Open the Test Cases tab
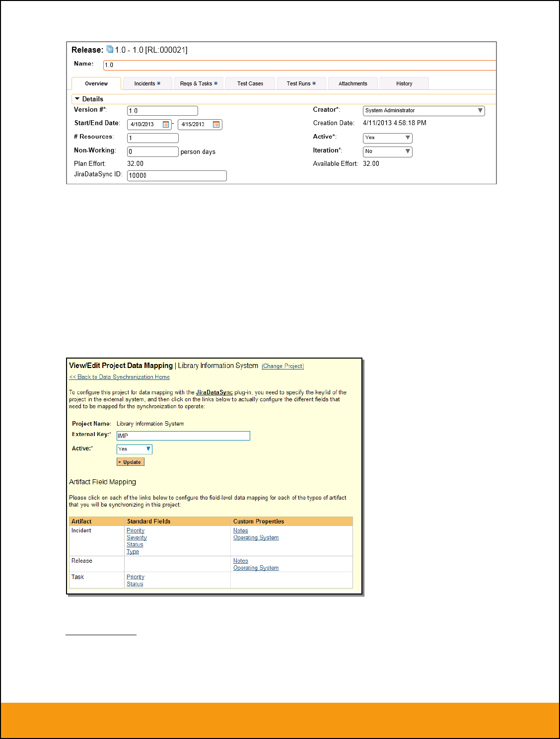The width and height of the screenshot is (560, 739). click(250, 83)
